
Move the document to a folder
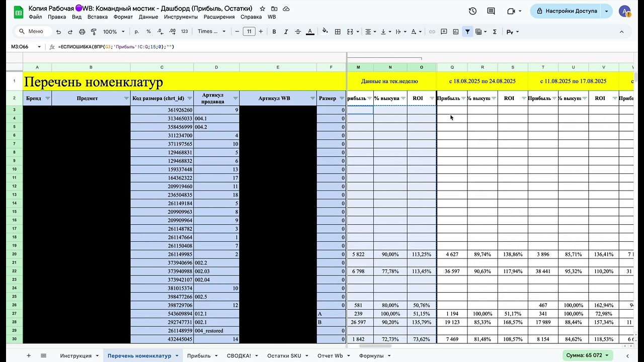coord(274,9)
